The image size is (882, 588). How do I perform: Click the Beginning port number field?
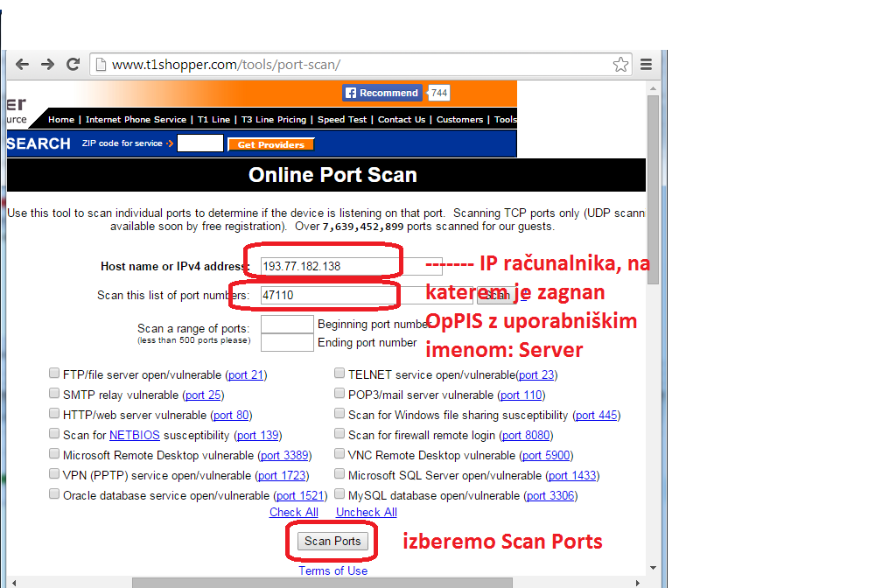287,324
